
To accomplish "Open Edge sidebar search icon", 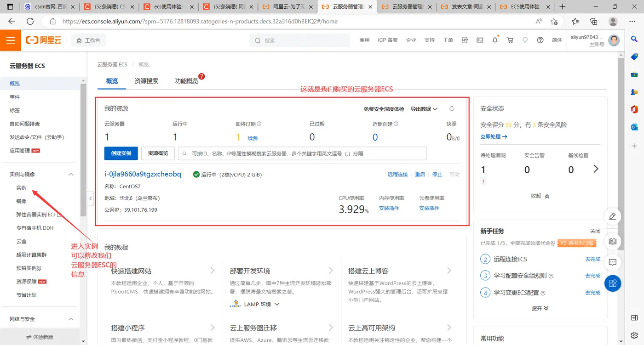I will [x=634, y=40].
